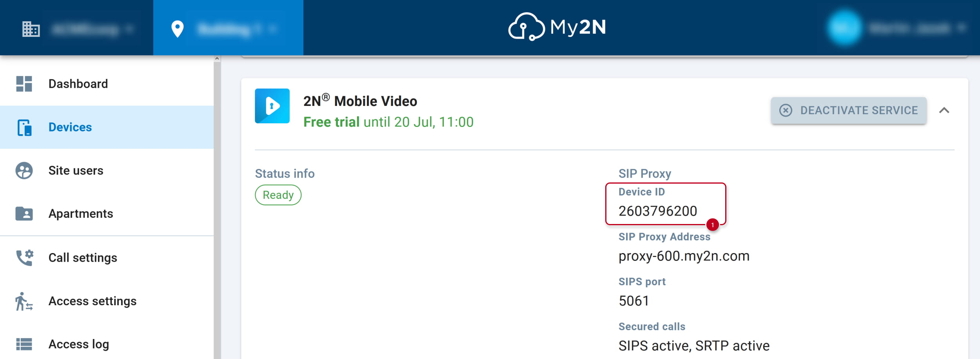This screenshot has width=980, height=359.
Task: Click the company building icon in header
Action: coord(31,29)
